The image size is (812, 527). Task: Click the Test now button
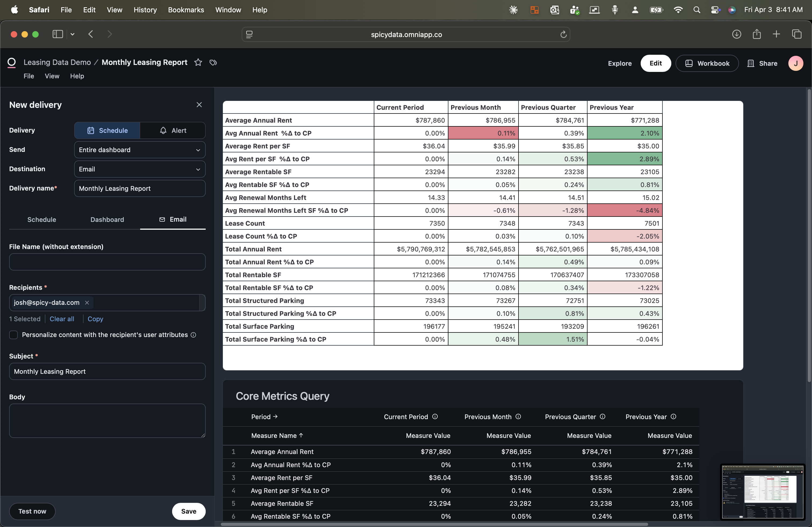click(32, 511)
